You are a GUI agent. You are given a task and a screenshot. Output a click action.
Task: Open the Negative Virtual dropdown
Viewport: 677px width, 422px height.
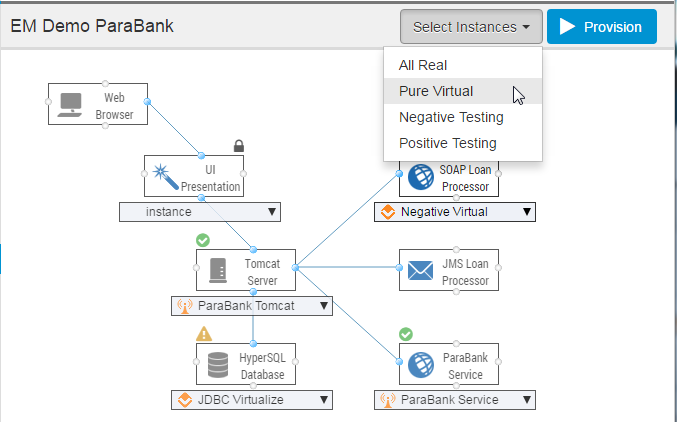coord(455,212)
